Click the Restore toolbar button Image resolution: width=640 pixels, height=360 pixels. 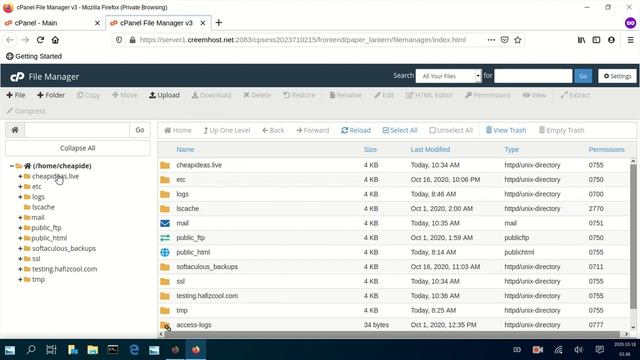[299, 95]
